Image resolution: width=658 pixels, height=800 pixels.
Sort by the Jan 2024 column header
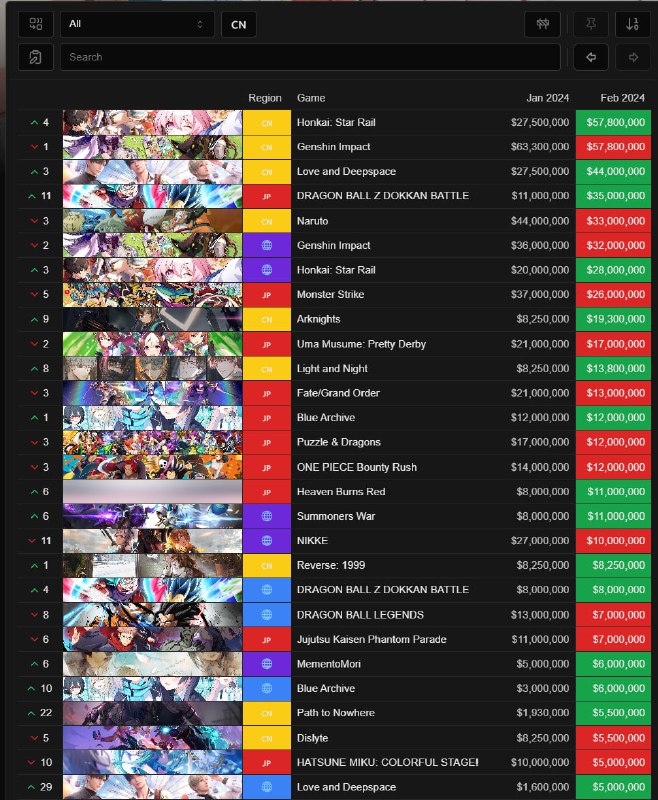click(x=548, y=98)
